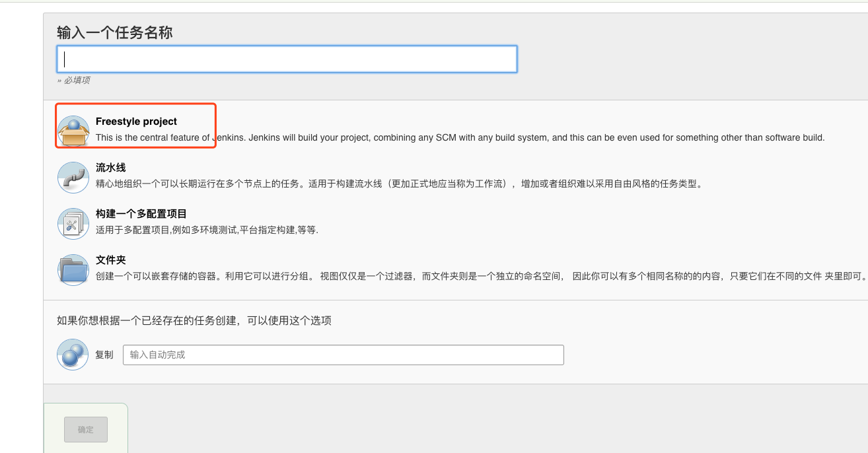
Task: Click the 复制 copy spheres icon
Action: [73, 355]
